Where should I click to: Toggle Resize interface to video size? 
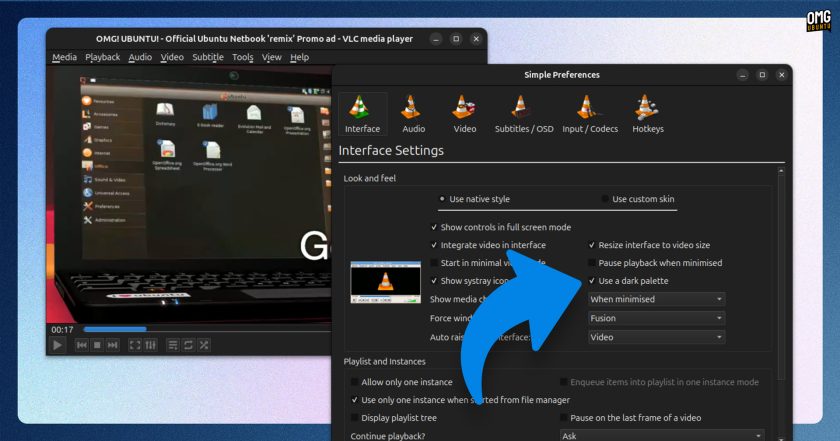(649, 245)
